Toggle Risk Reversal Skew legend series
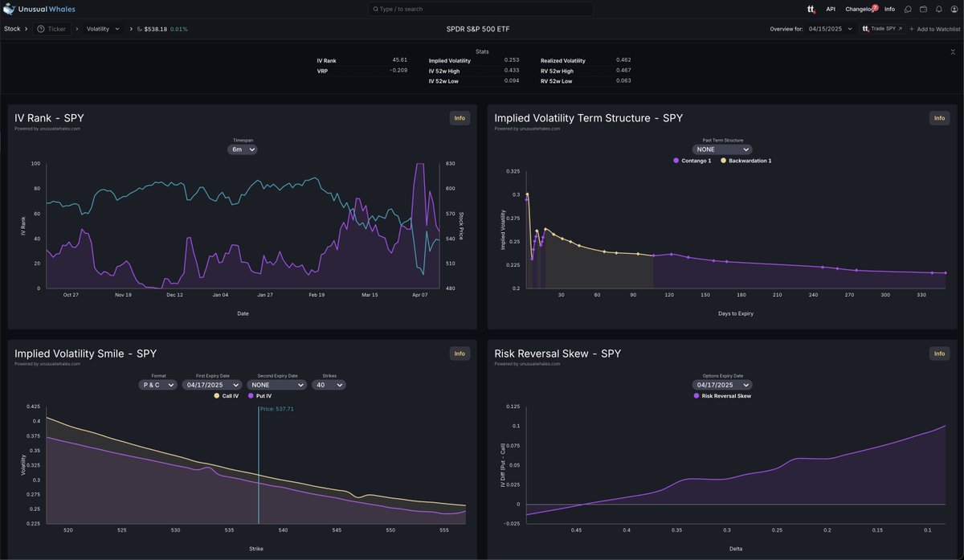964x560 pixels. click(x=722, y=396)
